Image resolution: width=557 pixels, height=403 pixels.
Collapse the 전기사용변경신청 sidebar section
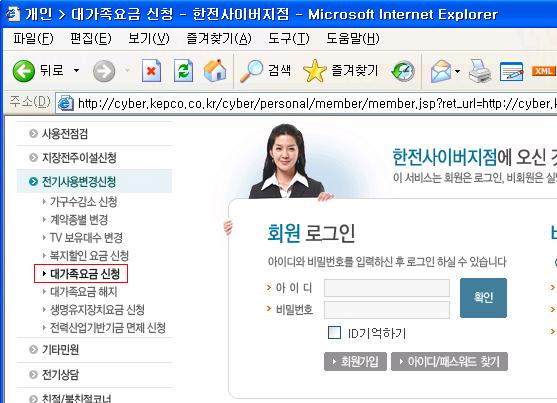point(94,182)
